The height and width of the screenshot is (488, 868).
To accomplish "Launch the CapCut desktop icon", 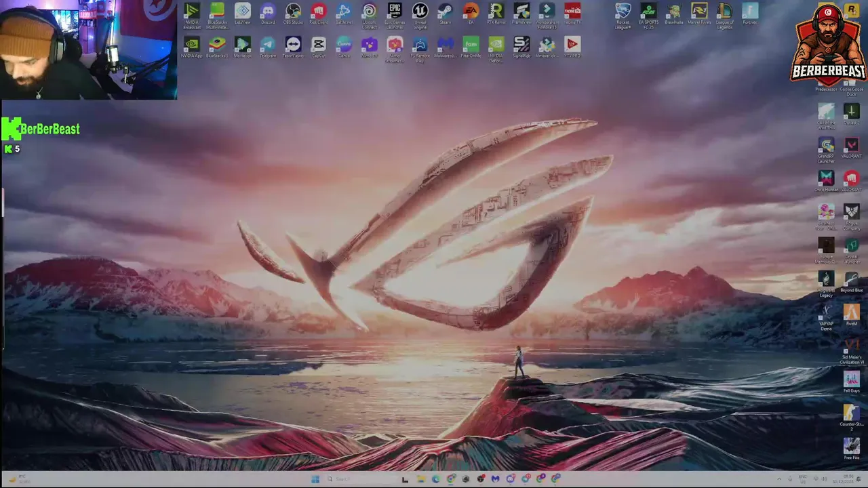I will pyautogui.click(x=319, y=47).
